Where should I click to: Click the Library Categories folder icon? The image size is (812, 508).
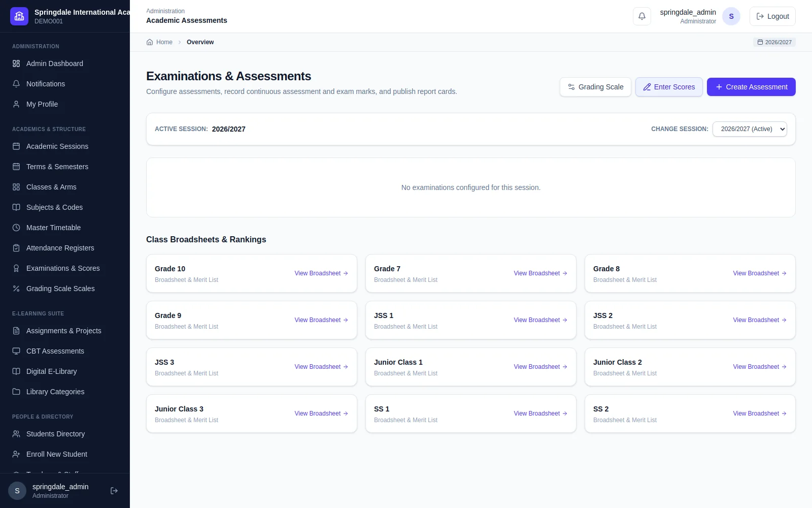pyautogui.click(x=16, y=392)
